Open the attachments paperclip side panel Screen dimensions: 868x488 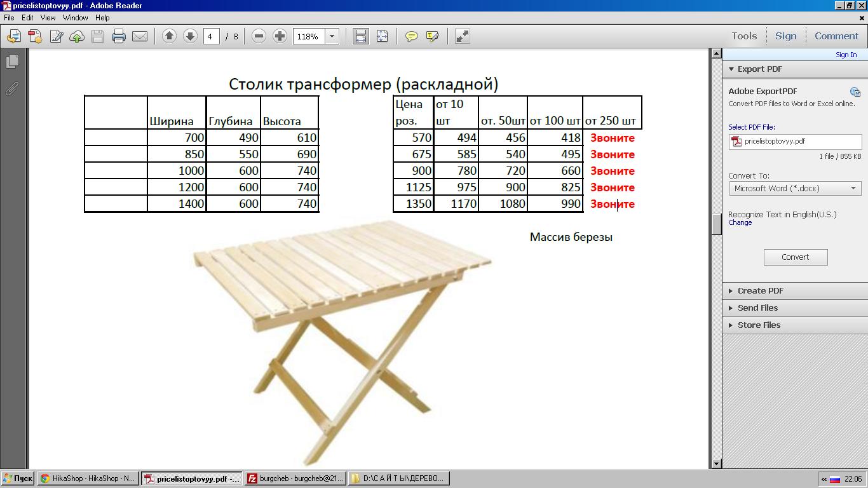pos(12,88)
